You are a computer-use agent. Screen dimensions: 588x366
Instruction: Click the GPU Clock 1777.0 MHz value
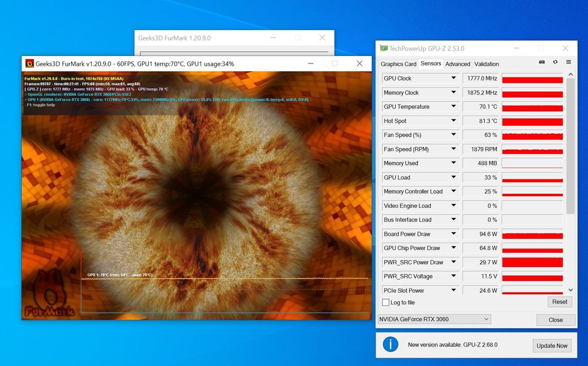click(480, 78)
